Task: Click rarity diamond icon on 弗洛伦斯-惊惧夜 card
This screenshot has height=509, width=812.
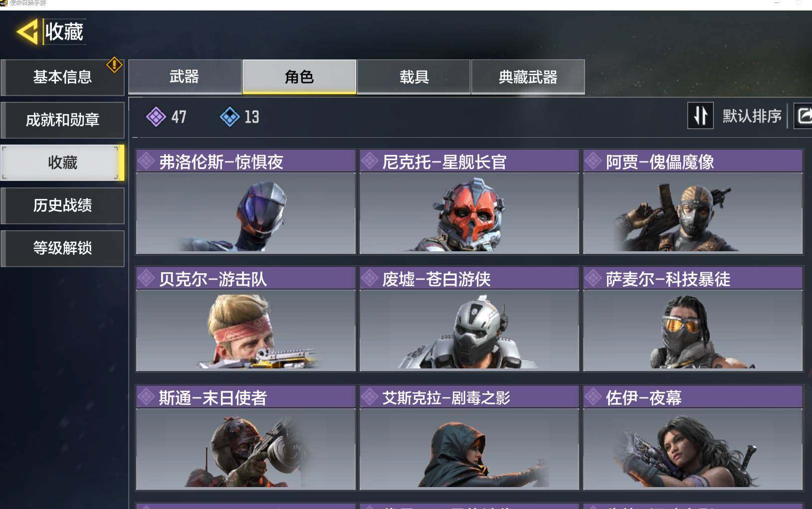Action: pyautogui.click(x=146, y=161)
